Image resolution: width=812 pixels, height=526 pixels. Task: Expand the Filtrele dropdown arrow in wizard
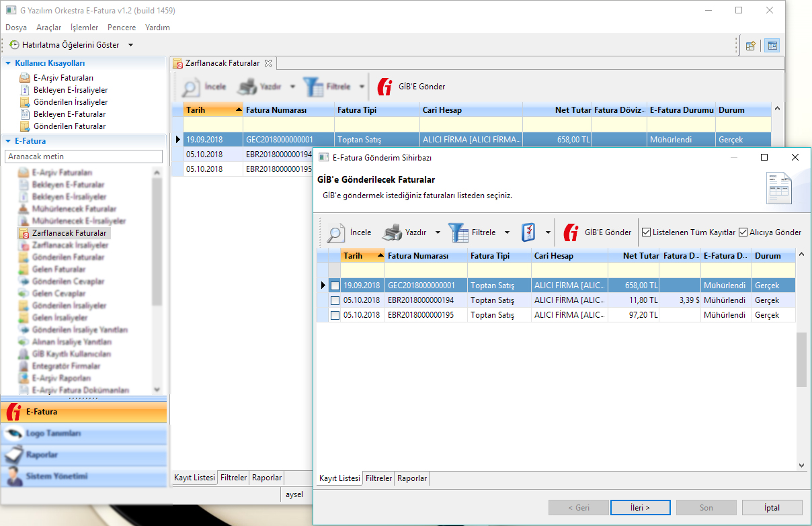point(507,233)
